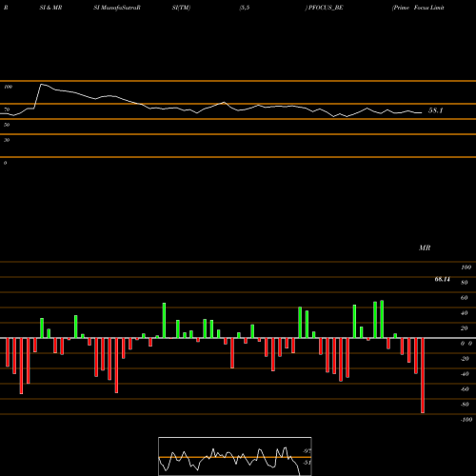Click the '-80' MR axis label

click(x=465, y=405)
